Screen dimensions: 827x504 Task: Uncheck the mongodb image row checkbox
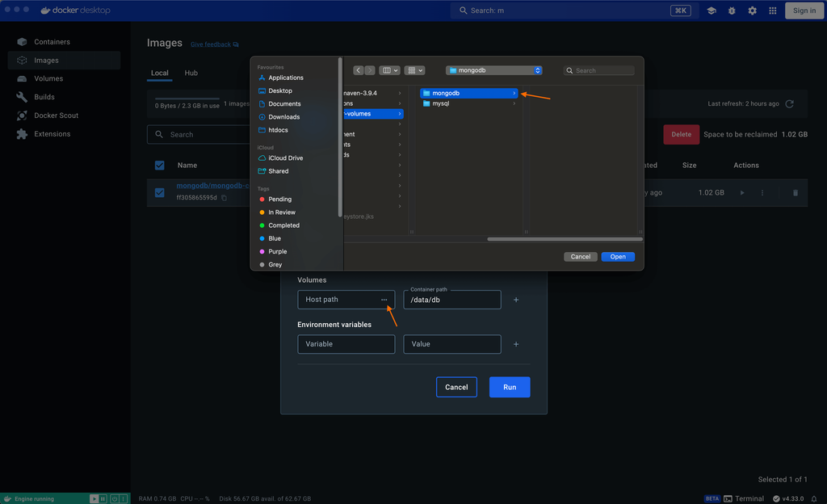(159, 193)
